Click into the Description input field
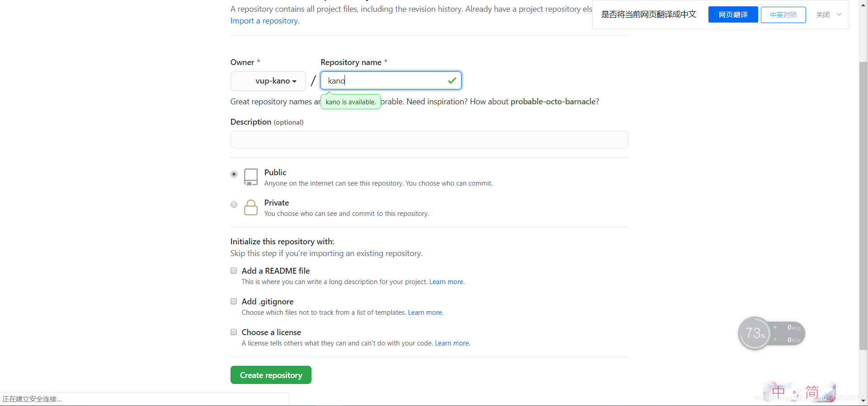 (429, 140)
